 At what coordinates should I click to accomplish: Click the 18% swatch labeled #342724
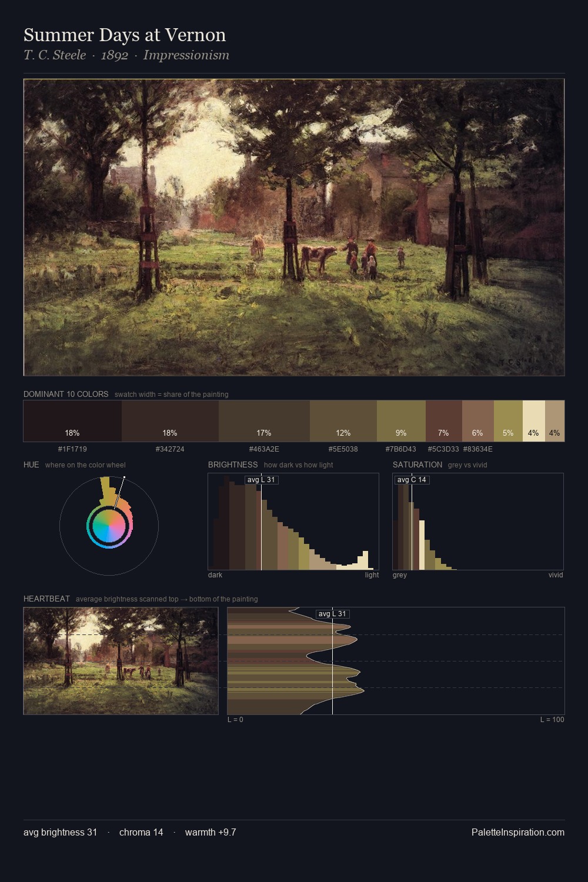click(170, 421)
